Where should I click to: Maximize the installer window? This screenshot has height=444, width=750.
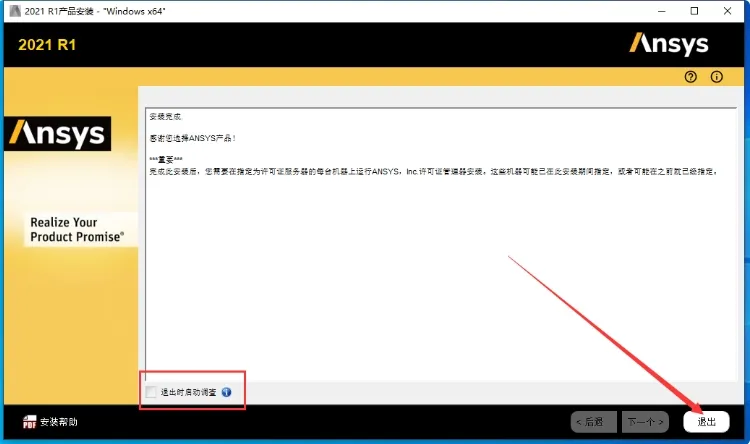[694, 11]
